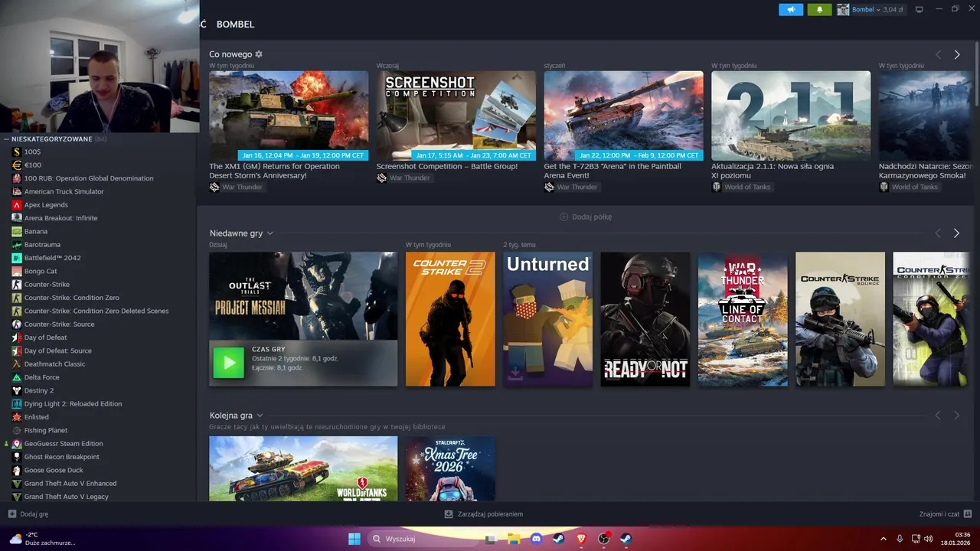Screen dimensions: 980x551
Task: Show previous news items in Co nowego
Action: coord(938,54)
